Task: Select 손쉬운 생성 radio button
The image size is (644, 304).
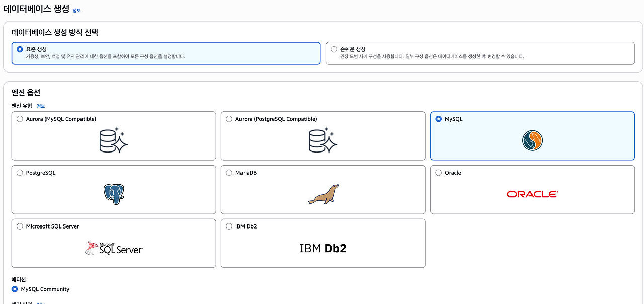Action: [x=334, y=49]
